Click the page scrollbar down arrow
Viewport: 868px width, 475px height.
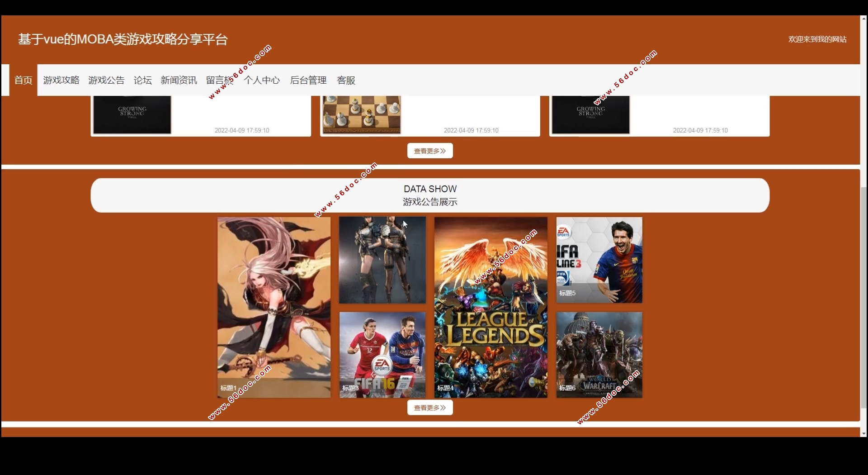(863, 433)
